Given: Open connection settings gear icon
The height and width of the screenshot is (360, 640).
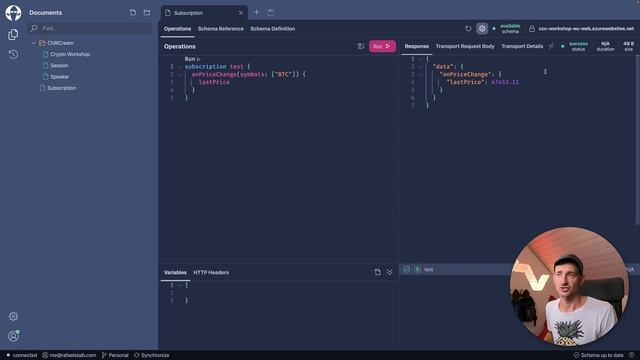Looking at the screenshot, I should click(x=482, y=29).
